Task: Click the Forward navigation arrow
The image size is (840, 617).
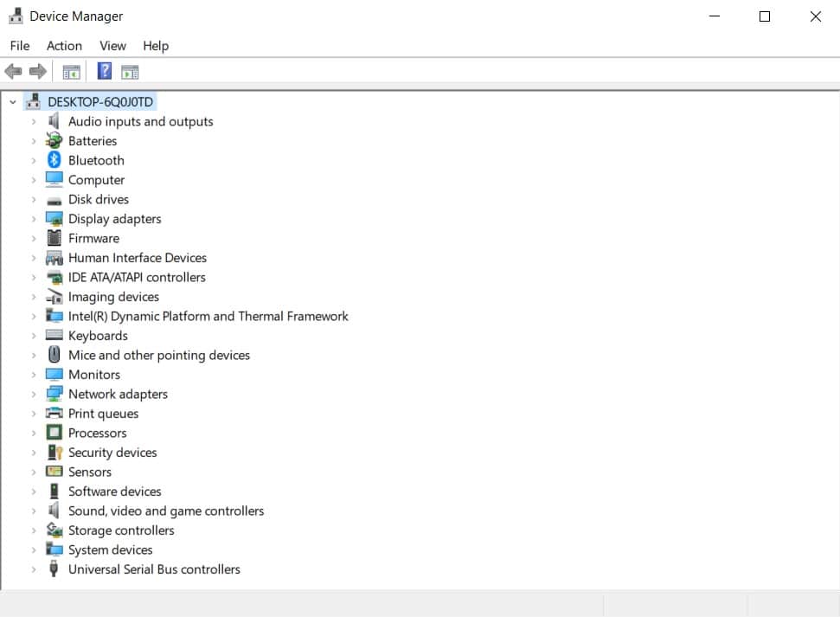Action: pos(38,70)
